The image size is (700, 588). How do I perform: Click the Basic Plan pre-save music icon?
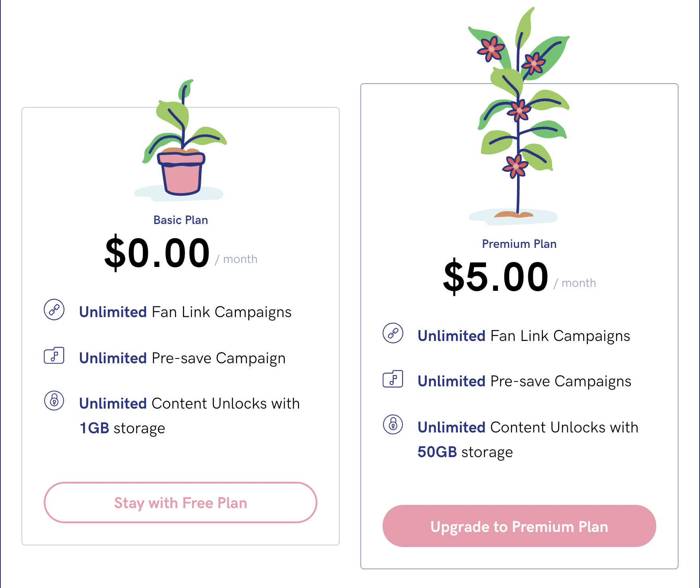pos(54,355)
